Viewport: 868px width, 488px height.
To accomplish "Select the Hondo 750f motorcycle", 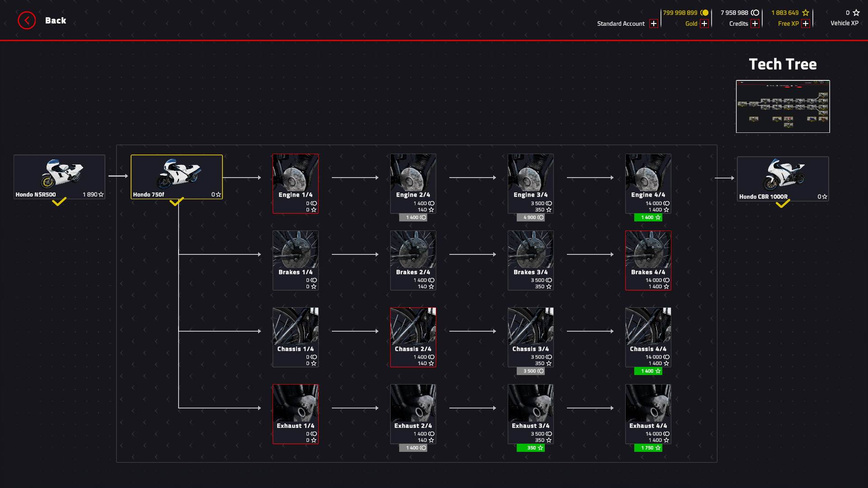I will click(176, 177).
